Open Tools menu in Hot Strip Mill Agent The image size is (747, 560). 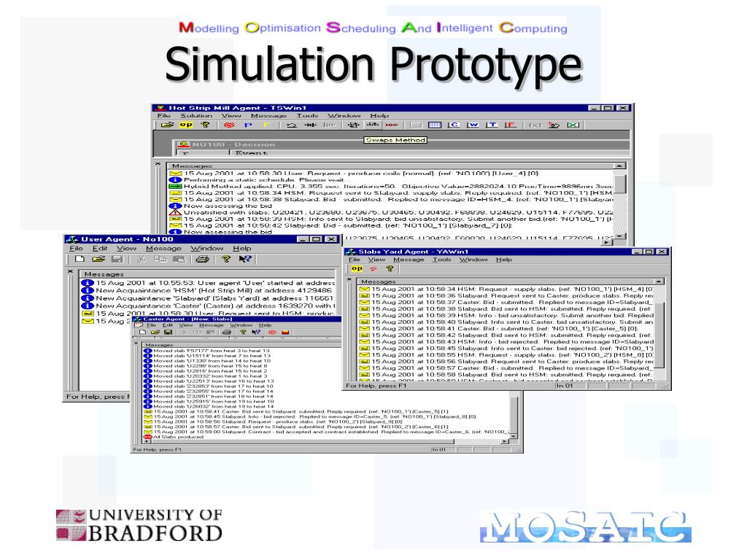coord(307,116)
